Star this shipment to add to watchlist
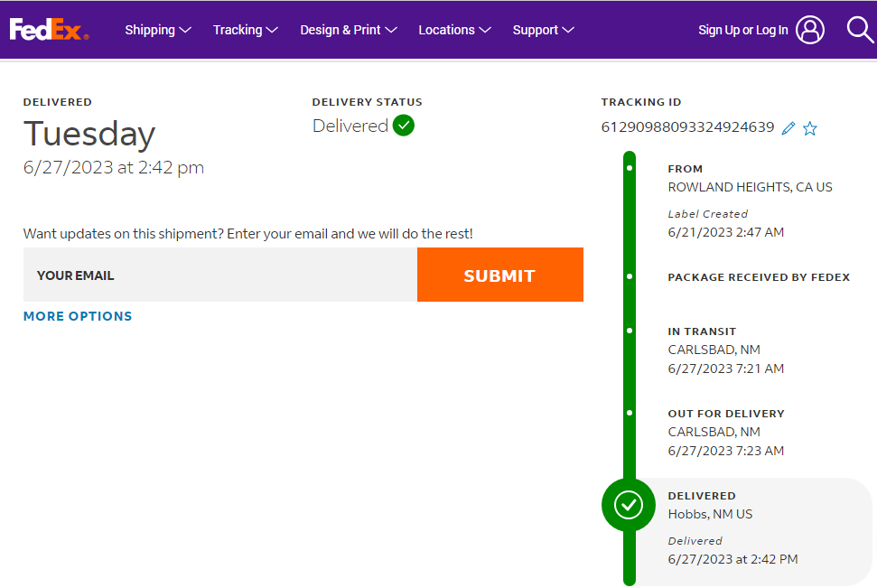 (810, 128)
